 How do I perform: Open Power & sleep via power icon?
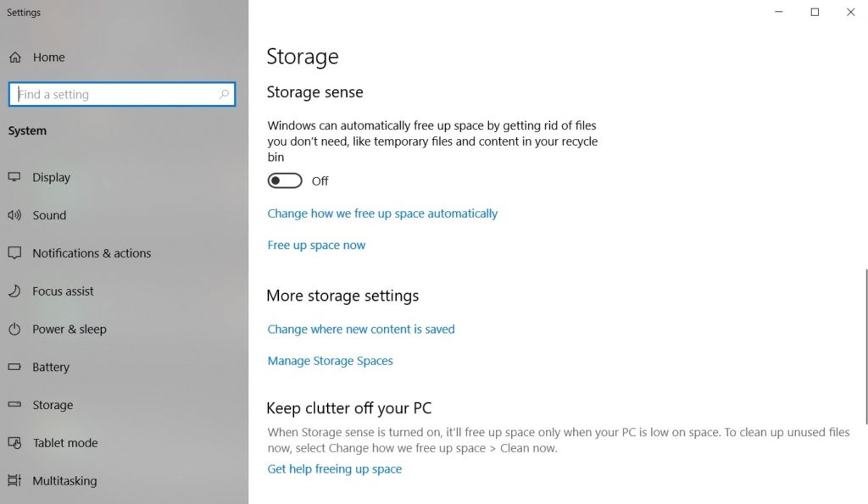click(14, 329)
